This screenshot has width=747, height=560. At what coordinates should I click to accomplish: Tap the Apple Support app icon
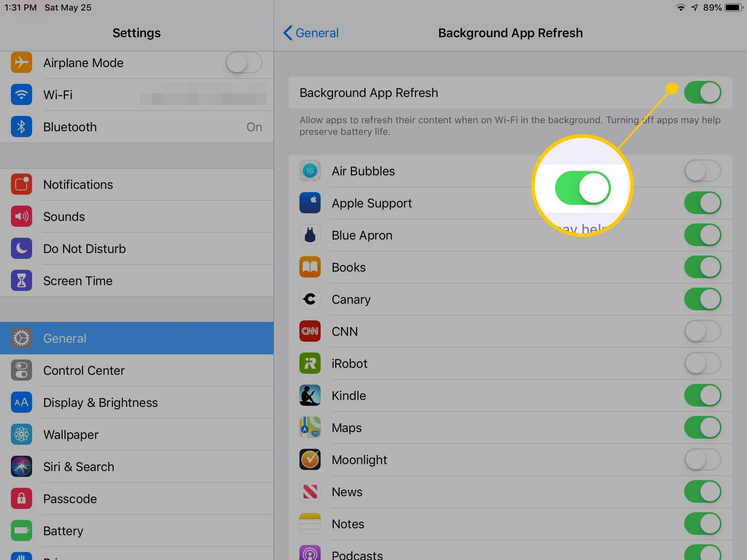[x=310, y=202]
